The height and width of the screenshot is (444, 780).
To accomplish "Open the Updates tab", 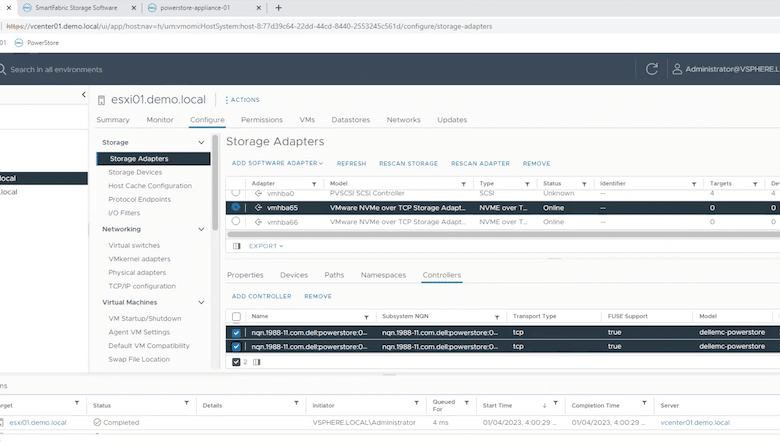I will coord(452,120).
